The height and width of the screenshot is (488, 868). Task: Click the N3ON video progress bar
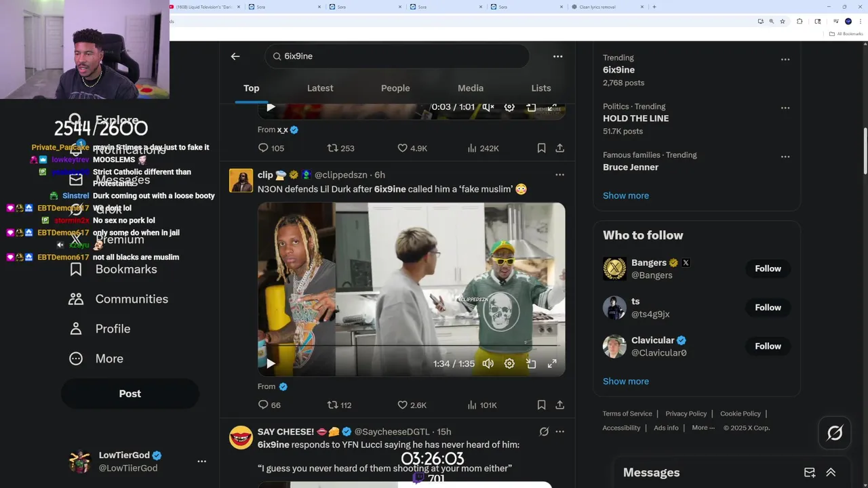pyautogui.click(x=411, y=346)
